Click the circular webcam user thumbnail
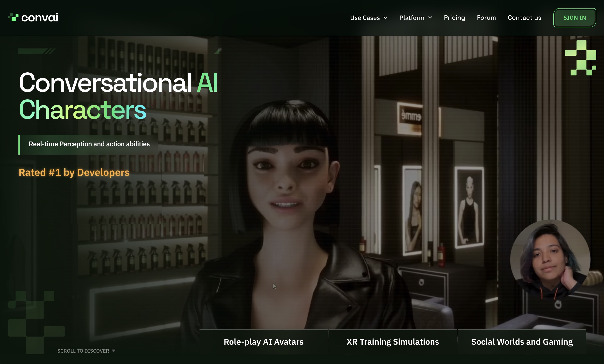 click(550, 259)
